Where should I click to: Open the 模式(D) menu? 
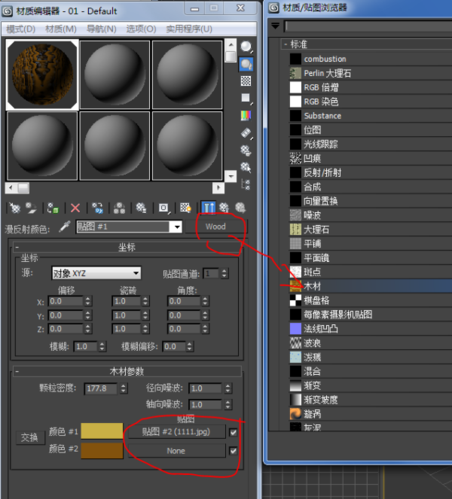[x=21, y=29]
